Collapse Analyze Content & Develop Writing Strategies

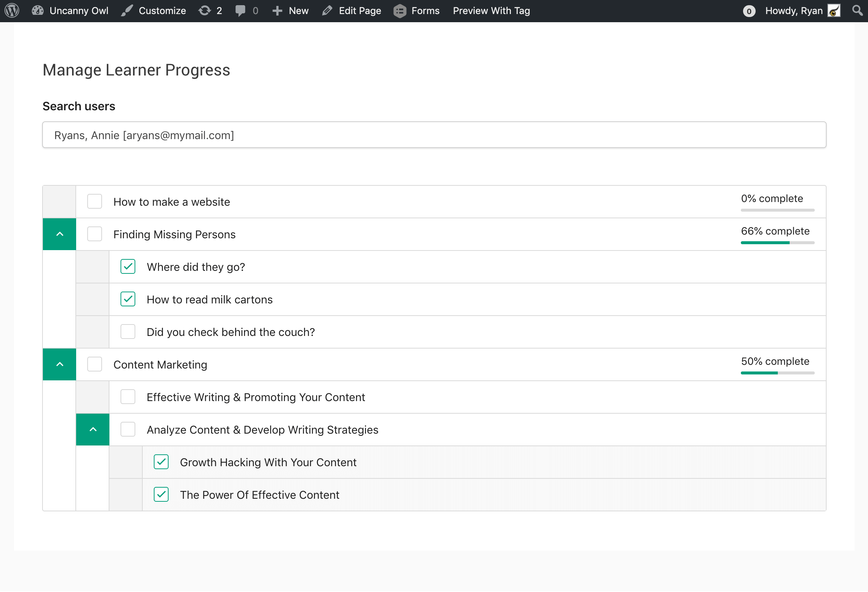[93, 430]
